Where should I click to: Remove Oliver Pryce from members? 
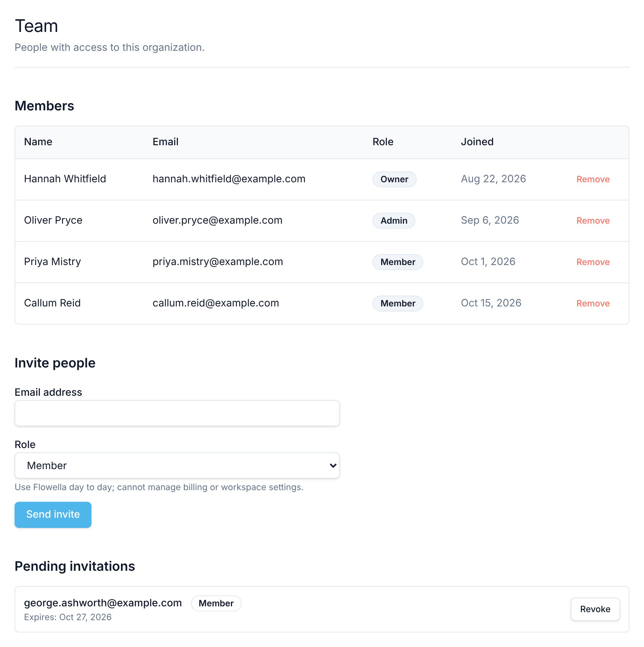coord(593,221)
